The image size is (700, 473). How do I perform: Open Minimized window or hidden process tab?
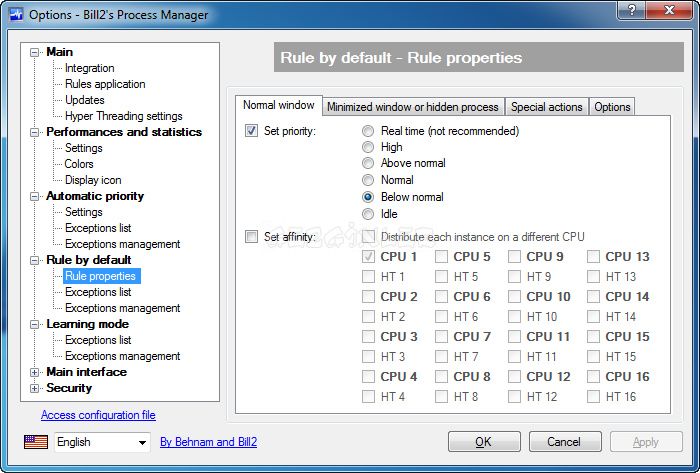(x=413, y=107)
